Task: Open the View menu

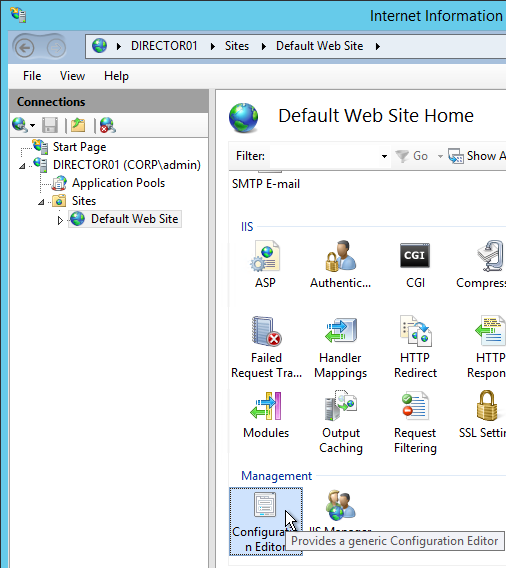Action: tap(72, 76)
